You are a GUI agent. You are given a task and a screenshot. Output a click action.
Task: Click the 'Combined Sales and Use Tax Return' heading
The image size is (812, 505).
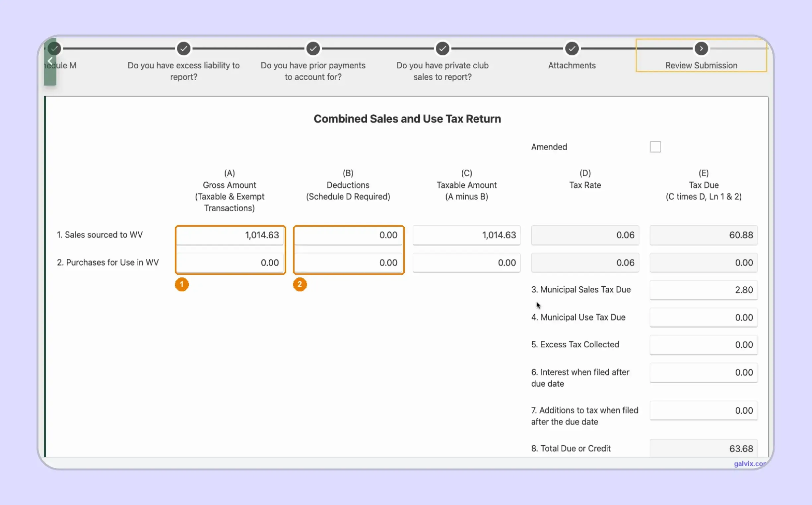[x=407, y=119]
